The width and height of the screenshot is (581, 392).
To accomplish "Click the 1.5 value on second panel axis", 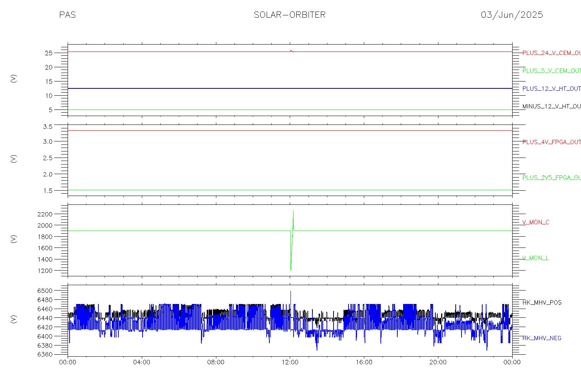I will [48, 191].
